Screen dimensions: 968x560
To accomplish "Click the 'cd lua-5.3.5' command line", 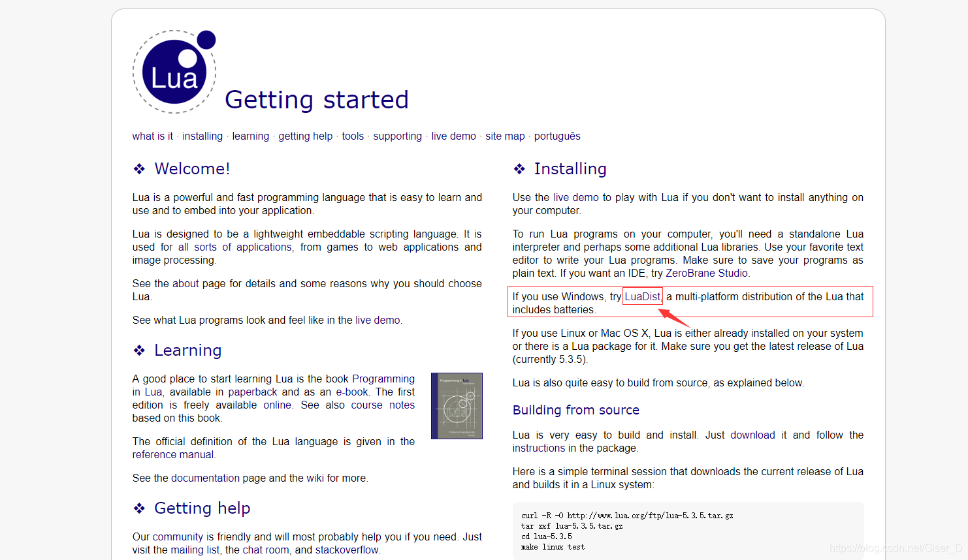I will [x=547, y=537].
